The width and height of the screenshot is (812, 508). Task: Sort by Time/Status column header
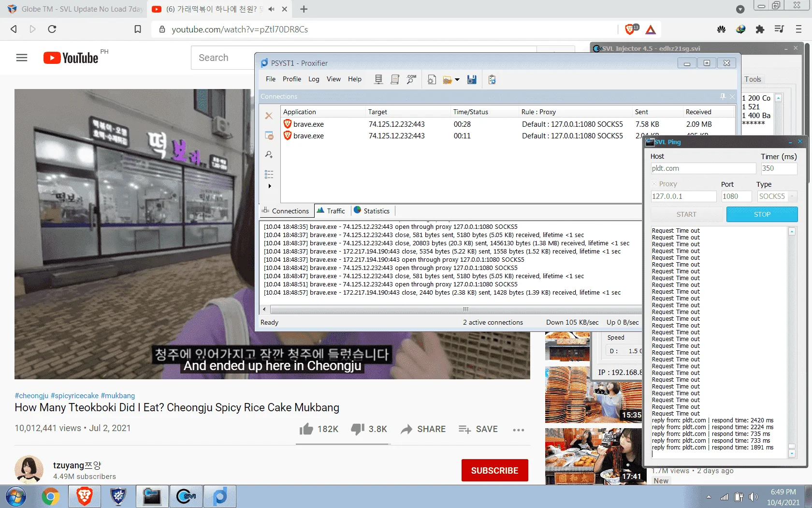[x=485, y=112]
